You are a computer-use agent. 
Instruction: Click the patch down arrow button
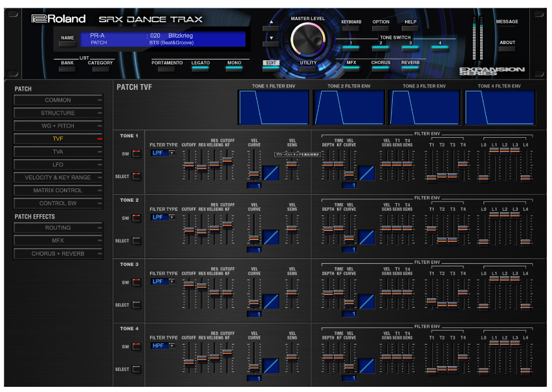coord(270,44)
